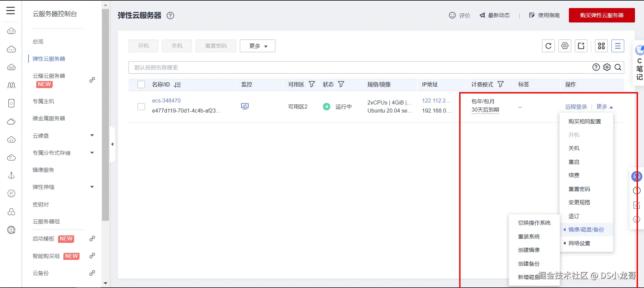Choose 续费 from menu

tap(574, 175)
